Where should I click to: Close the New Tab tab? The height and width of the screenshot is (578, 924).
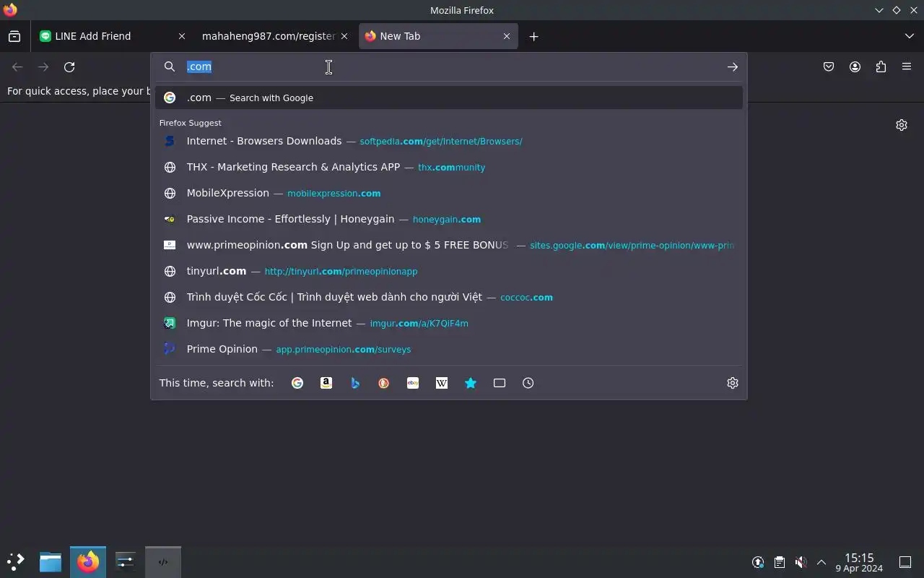[507, 36]
